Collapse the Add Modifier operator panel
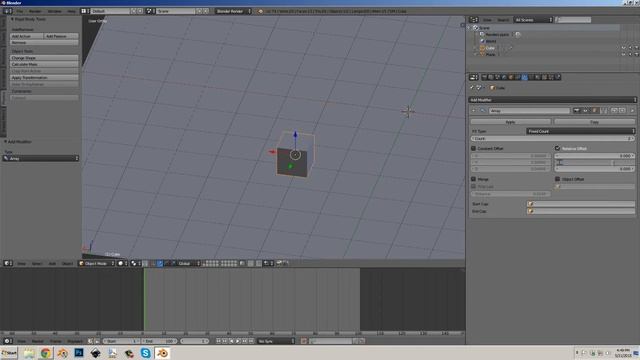Screen dimensions: 640x360 5,142
